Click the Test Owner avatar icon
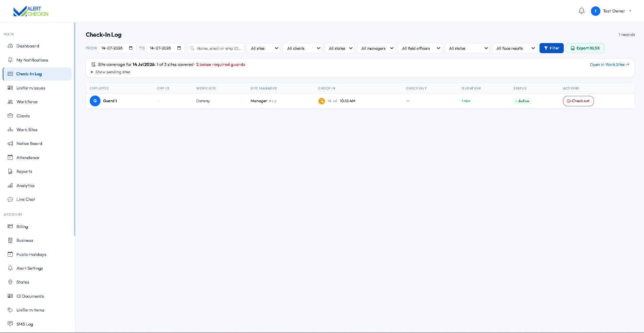The image size is (644, 333). pos(595,11)
